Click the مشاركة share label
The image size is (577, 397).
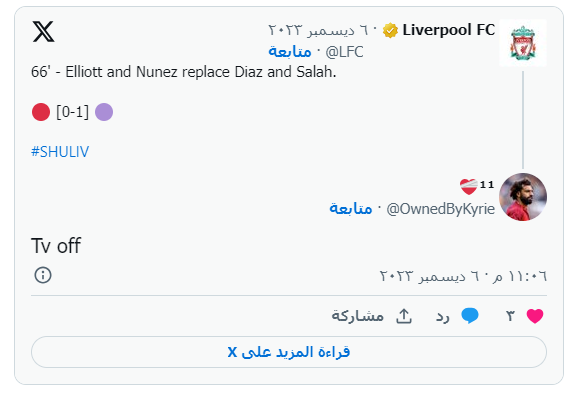click(358, 316)
